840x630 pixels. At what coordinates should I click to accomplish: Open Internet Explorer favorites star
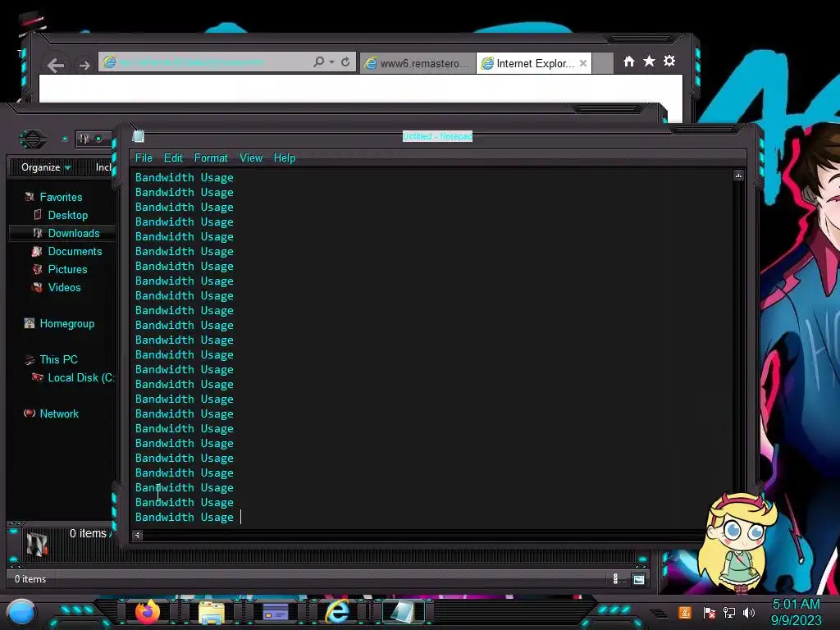point(649,61)
